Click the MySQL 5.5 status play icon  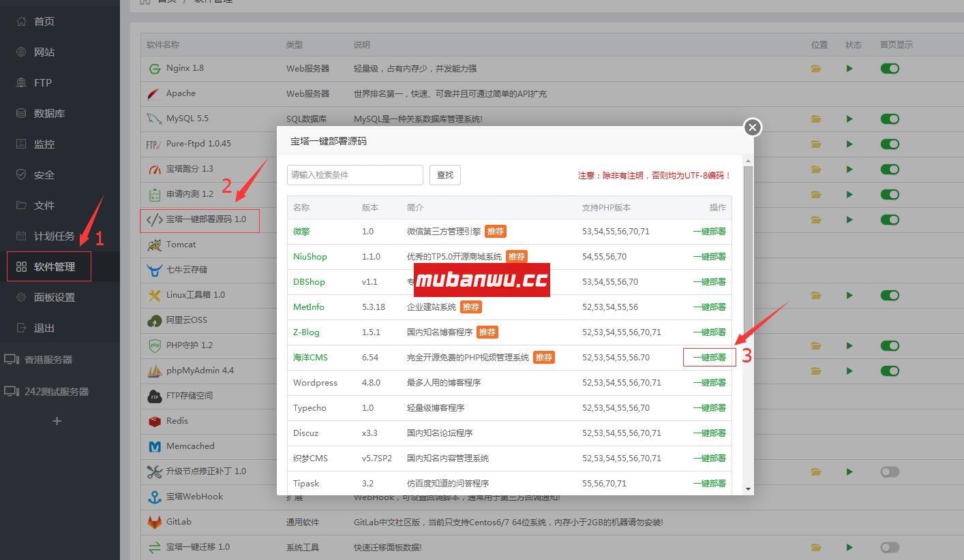(849, 119)
